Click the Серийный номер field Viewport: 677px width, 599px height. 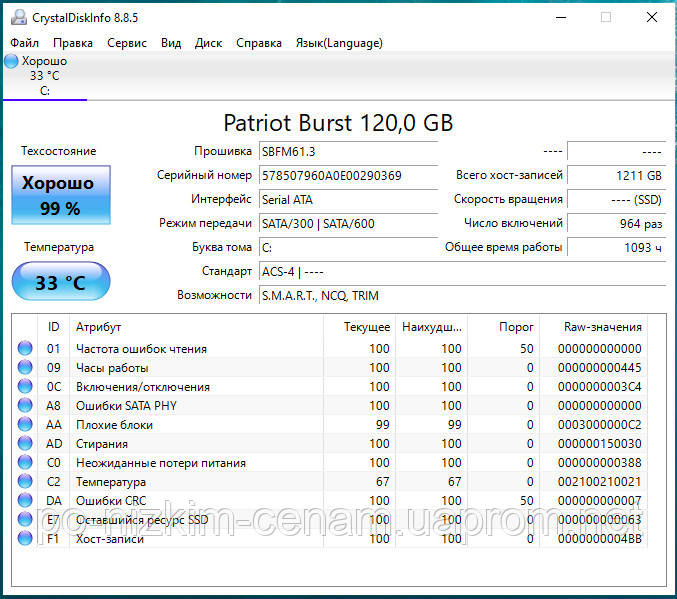(347, 175)
